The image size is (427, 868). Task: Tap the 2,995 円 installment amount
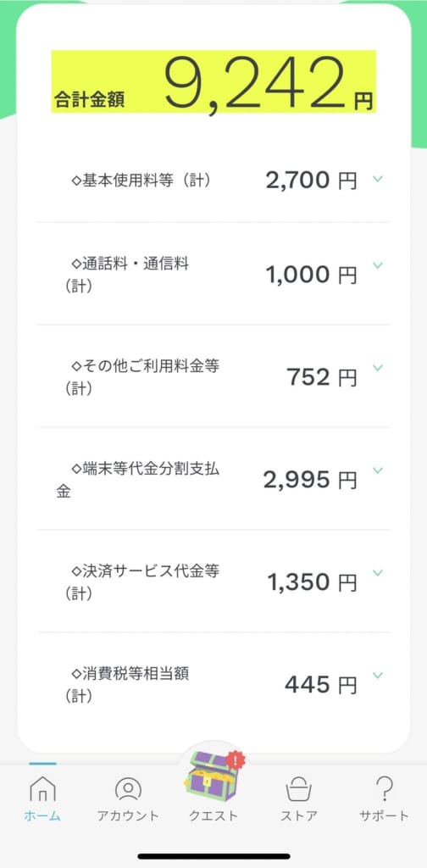310,481
